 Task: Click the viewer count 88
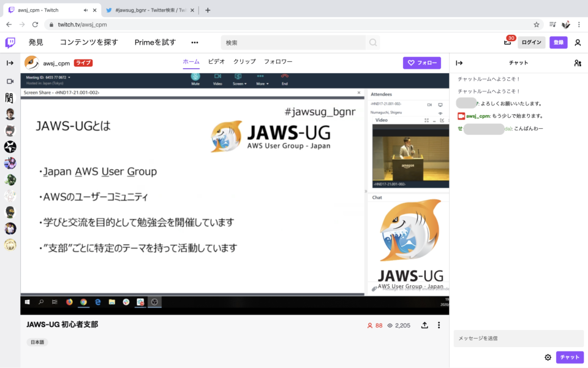pos(375,326)
